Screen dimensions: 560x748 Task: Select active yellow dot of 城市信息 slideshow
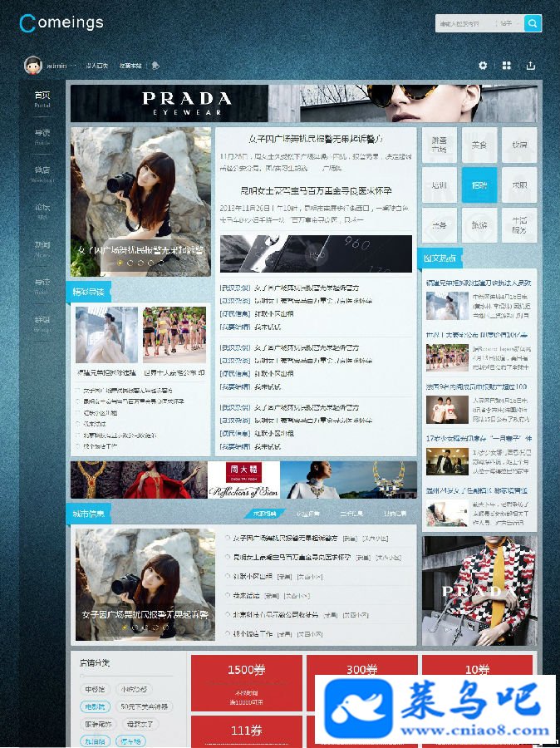coord(125,627)
